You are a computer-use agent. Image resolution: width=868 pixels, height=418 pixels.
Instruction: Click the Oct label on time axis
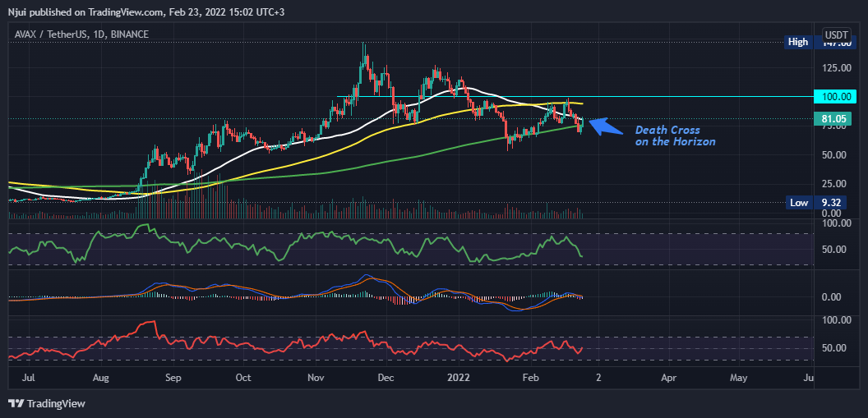click(x=242, y=379)
